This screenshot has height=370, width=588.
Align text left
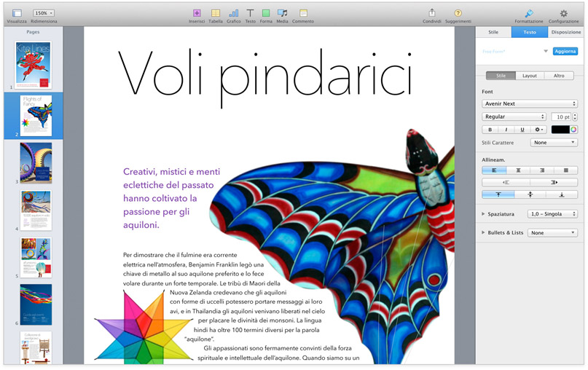[x=494, y=170]
